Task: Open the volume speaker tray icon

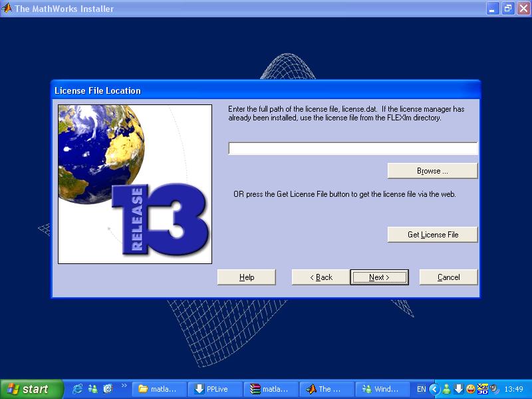Action: [494, 389]
